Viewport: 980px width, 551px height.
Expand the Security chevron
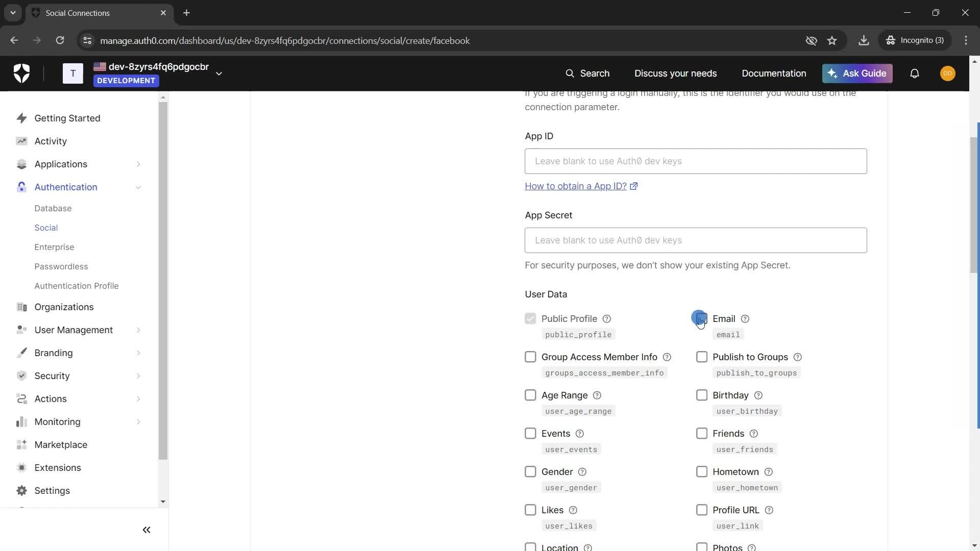[138, 376]
